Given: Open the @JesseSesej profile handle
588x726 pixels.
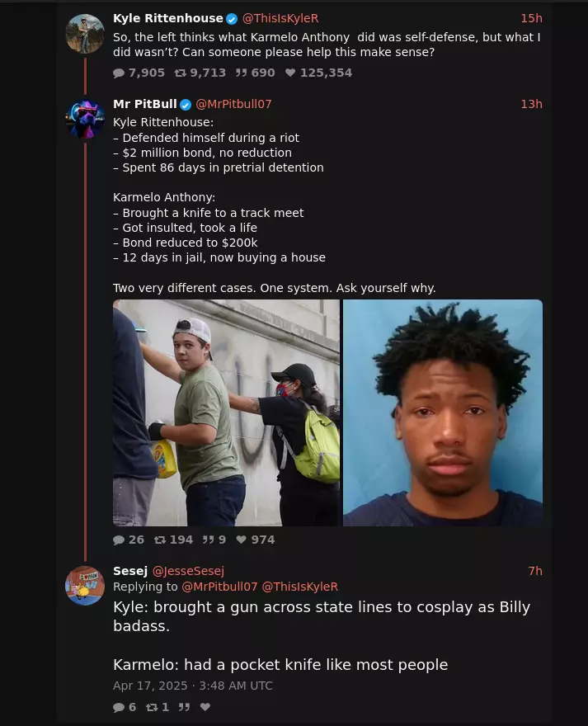Looking at the screenshot, I should [x=188, y=571].
